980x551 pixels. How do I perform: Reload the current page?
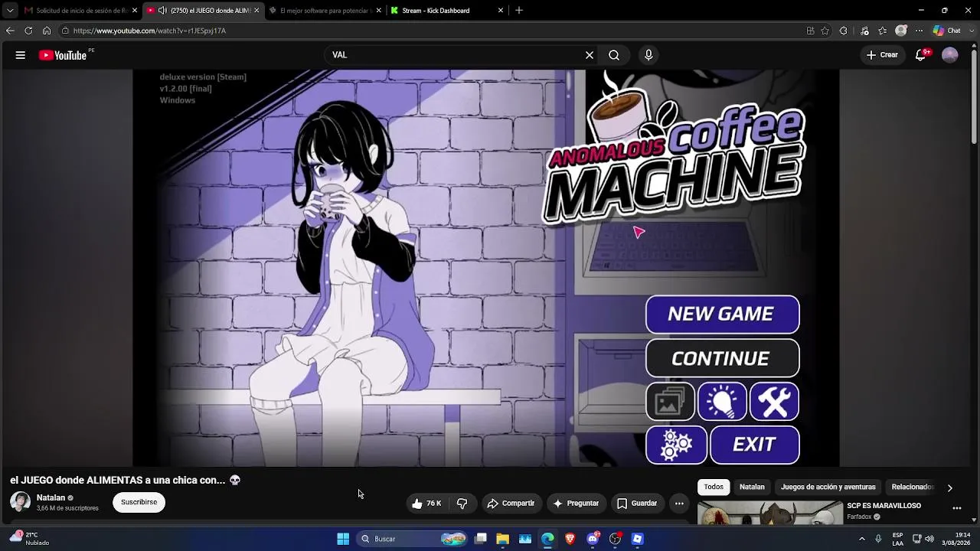point(28,31)
